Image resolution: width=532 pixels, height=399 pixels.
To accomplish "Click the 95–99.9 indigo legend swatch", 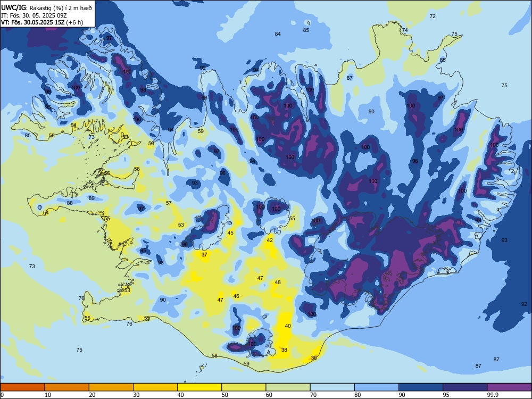I will coord(465,387).
